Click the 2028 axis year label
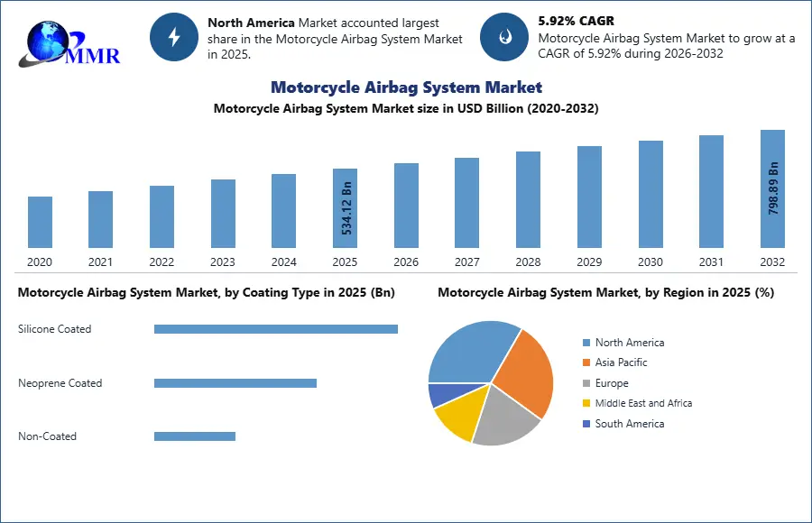 click(x=528, y=262)
